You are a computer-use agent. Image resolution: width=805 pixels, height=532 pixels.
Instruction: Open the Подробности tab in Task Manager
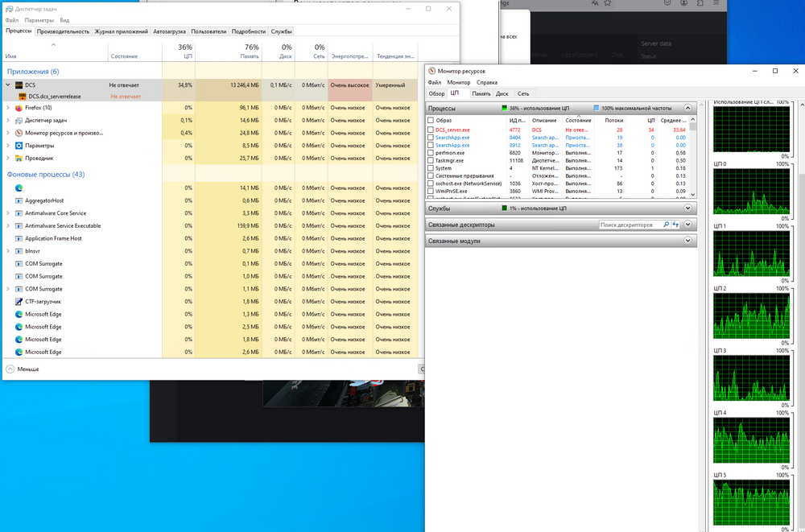click(x=249, y=31)
